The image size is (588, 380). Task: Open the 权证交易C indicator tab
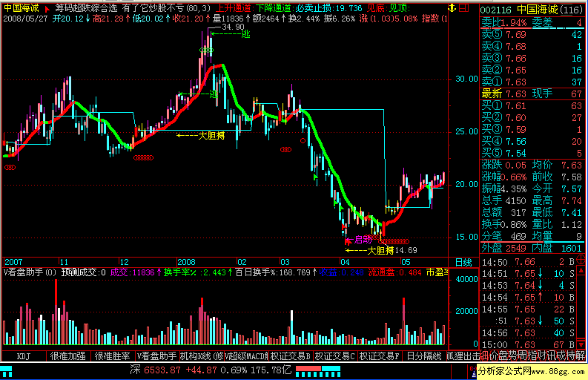pos(335,356)
